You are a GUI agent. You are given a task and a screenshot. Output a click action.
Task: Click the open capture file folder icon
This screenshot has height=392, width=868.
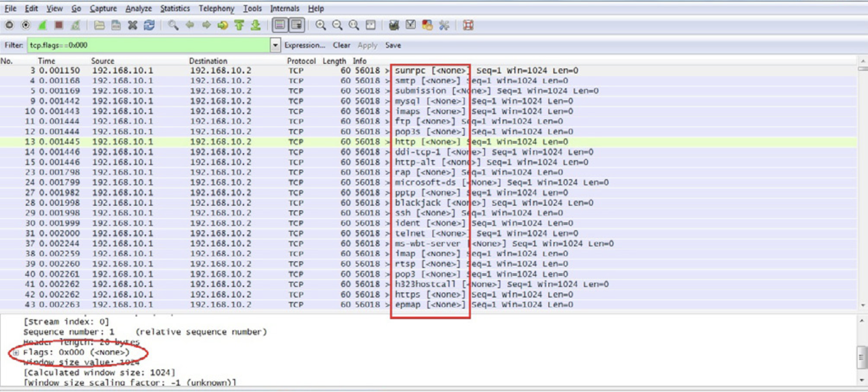point(99,25)
